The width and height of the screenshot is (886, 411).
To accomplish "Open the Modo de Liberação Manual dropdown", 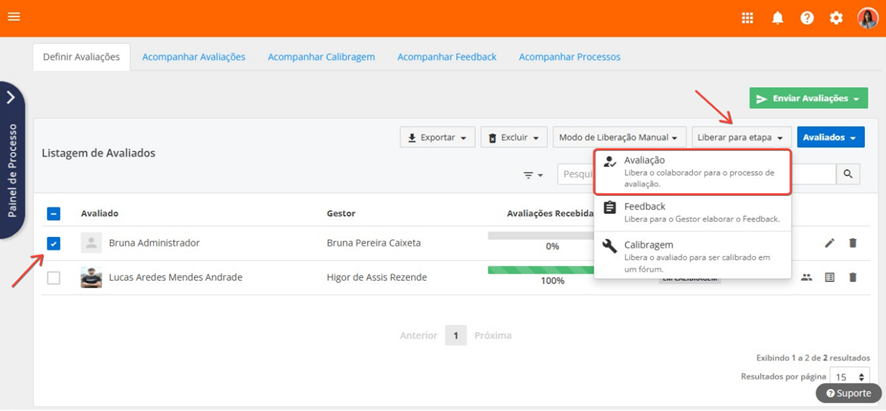I will coord(619,138).
